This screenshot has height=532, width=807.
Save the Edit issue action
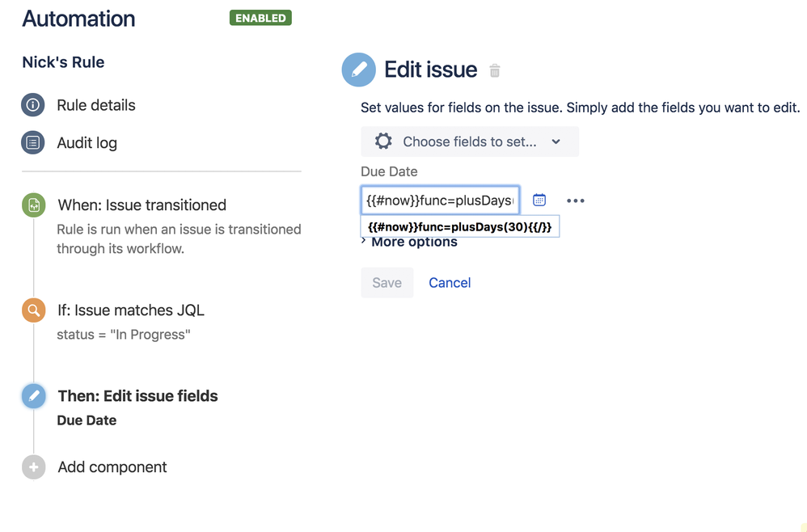[x=387, y=282]
